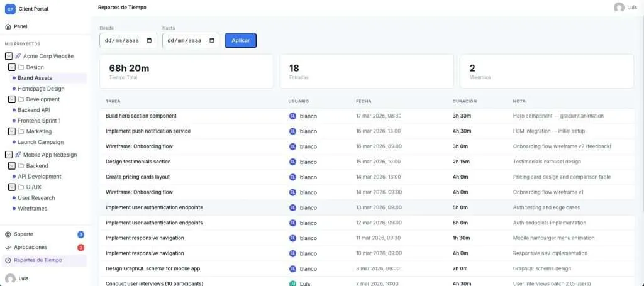Click the Duración column header
The width and height of the screenshot is (644, 286).
tap(465, 101)
